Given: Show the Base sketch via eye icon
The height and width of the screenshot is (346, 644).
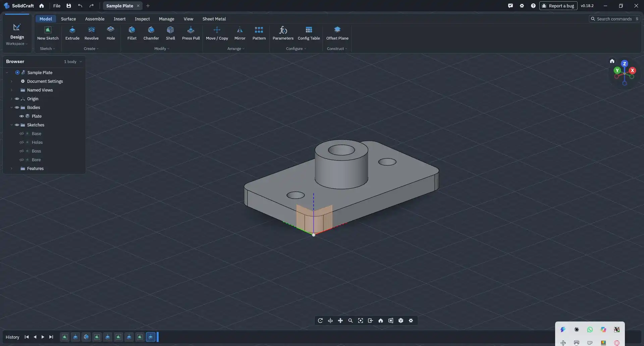Looking at the screenshot, I should pos(21,134).
